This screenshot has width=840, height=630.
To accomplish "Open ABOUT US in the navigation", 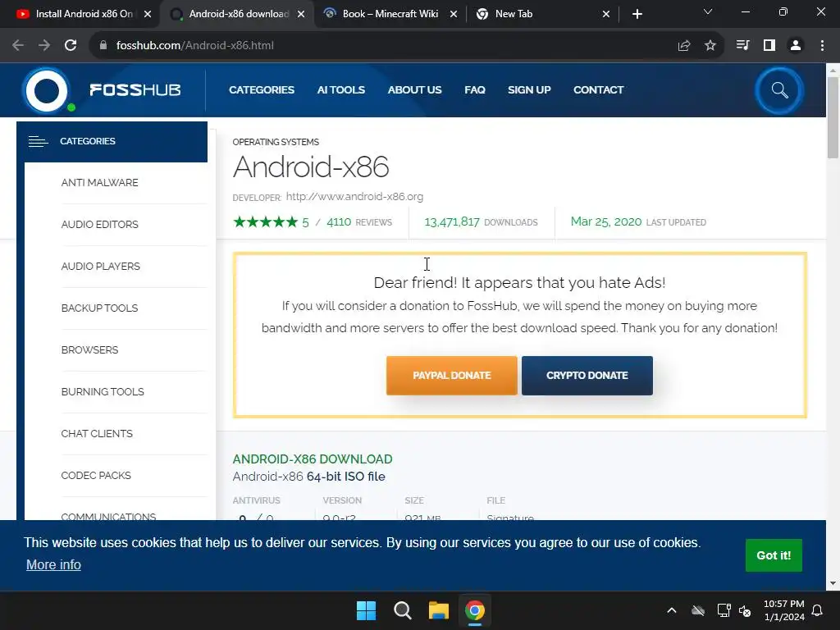I will (x=414, y=90).
